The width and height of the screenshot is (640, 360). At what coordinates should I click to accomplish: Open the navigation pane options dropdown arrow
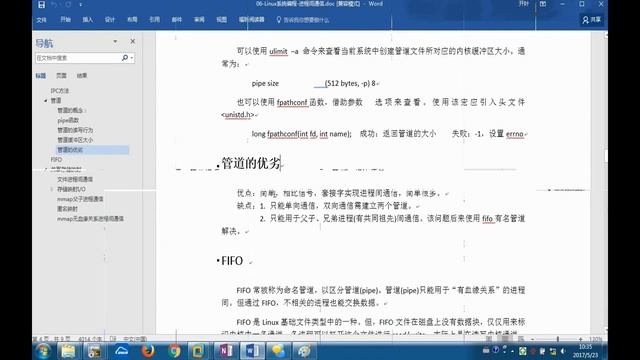pos(115,41)
